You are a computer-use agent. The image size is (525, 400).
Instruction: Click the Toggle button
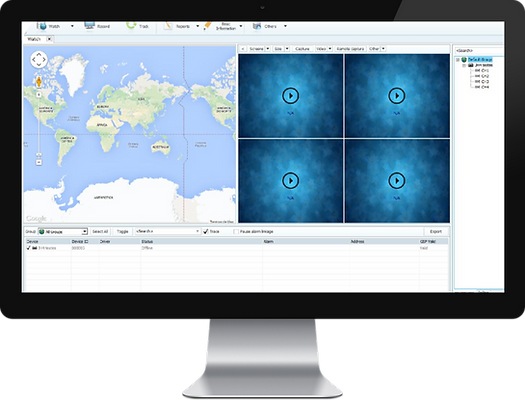click(x=123, y=232)
